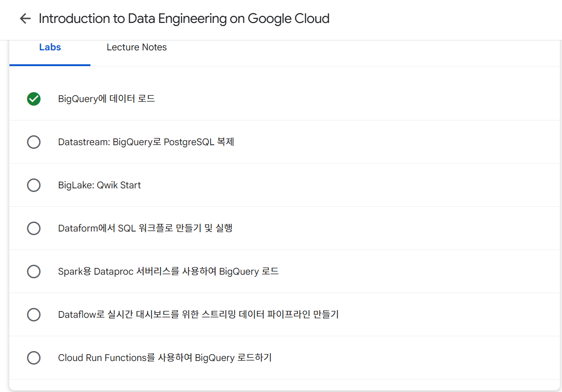Open Spark용 Dataproc 서버리스 lab

(168, 272)
